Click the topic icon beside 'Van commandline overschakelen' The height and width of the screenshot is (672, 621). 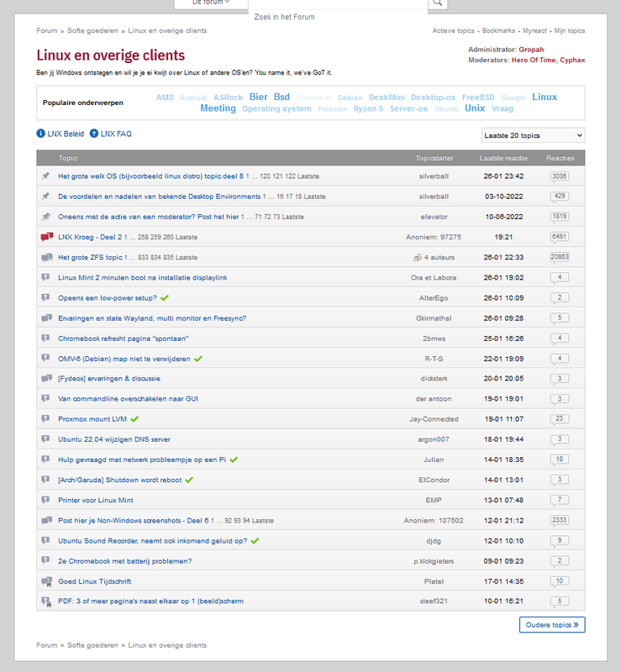pyautogui.click(x=45, y=398)
